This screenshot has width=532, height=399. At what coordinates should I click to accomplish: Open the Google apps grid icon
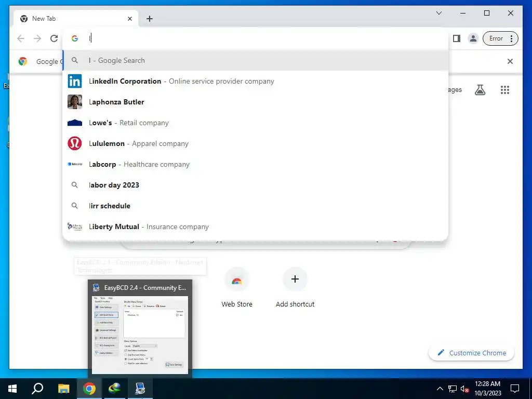(x=505, y=90)
